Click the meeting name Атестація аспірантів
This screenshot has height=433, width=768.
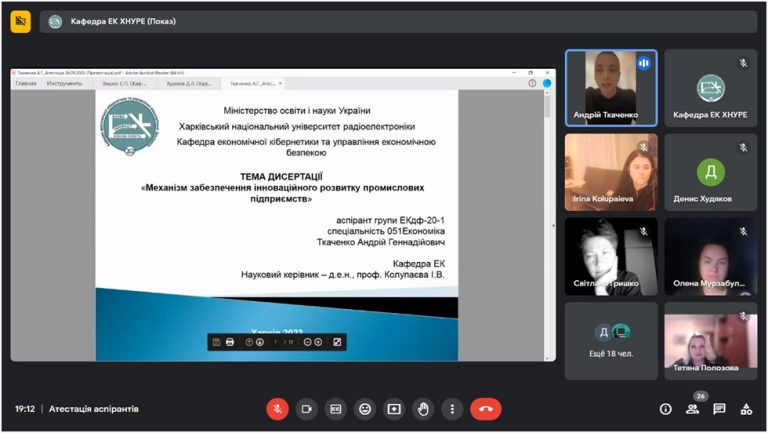click(x=94, y=409)
